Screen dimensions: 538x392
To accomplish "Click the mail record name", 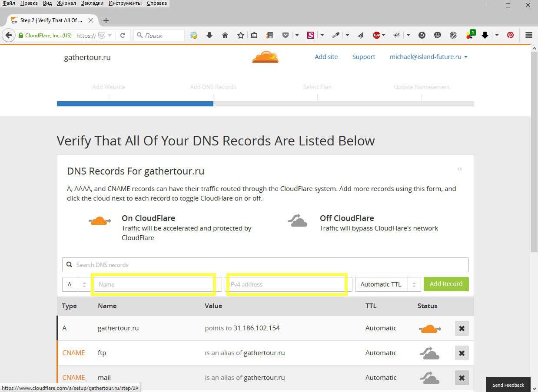I will pyautogui.click(x=104, y=378).
